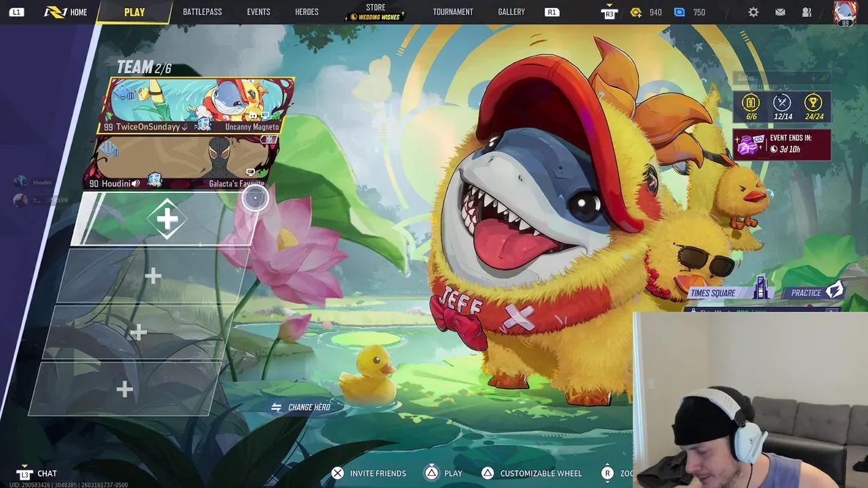Click the Uncanny Magneto title text
868x488 pixels.
click(252, 127)
